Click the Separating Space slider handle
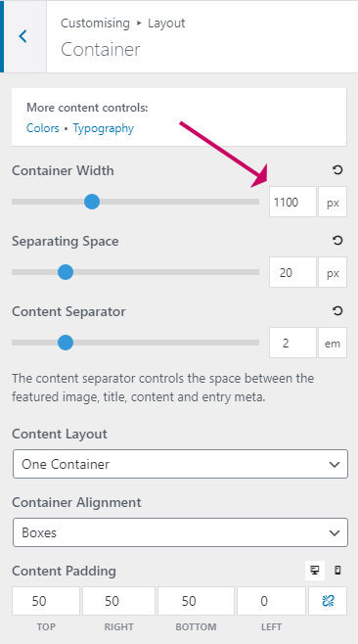This screenshot has height=644, width=358. (66, 272)
